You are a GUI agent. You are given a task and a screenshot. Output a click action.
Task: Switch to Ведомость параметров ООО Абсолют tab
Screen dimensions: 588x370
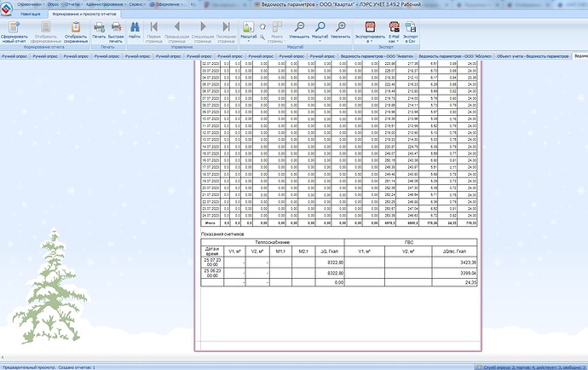[x=455, y=56]
